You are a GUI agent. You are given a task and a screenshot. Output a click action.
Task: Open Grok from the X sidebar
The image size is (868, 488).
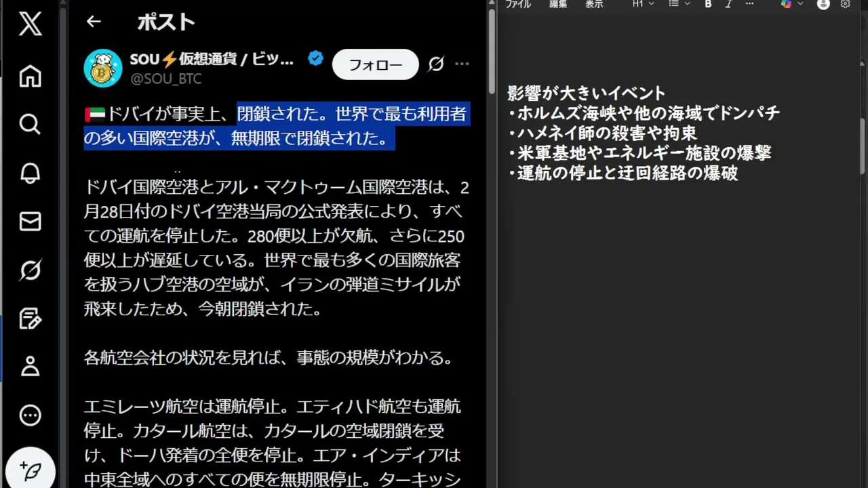pos(30,270)
